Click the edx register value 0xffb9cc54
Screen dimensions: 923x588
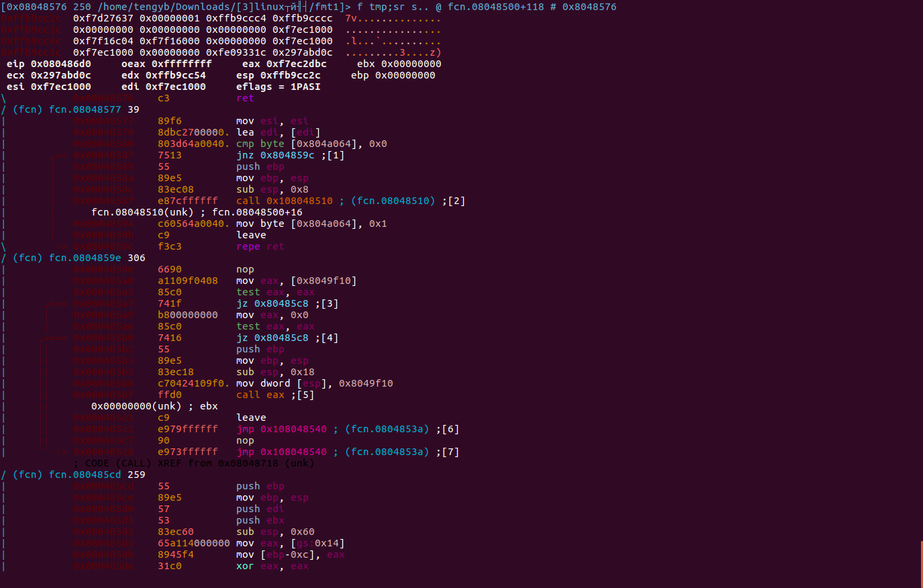coord(176,75)
